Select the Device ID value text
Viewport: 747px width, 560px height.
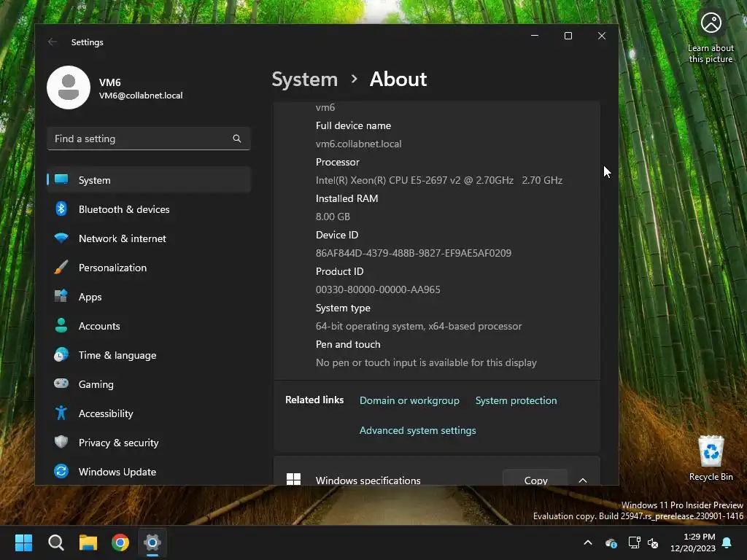[414, 253]
